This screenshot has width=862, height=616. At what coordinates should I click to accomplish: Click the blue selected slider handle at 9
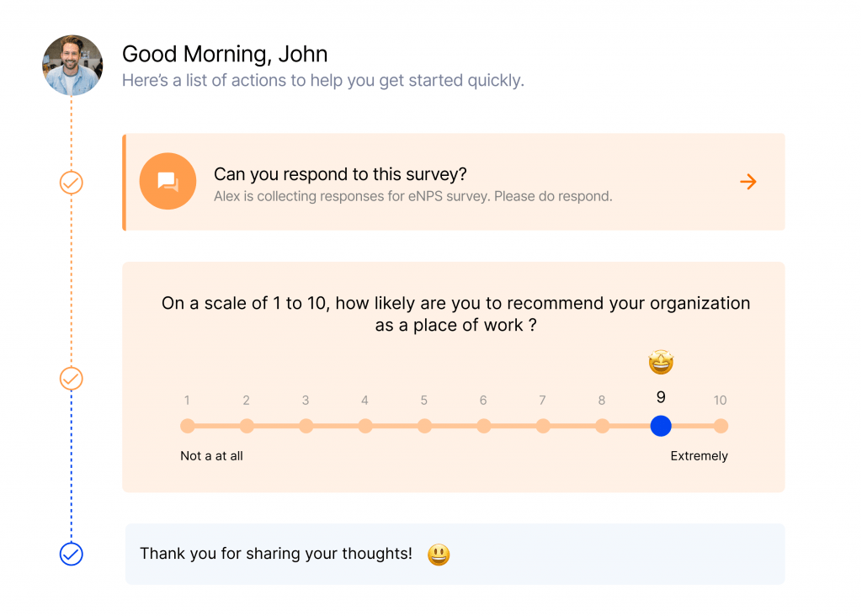coord(661,426)
